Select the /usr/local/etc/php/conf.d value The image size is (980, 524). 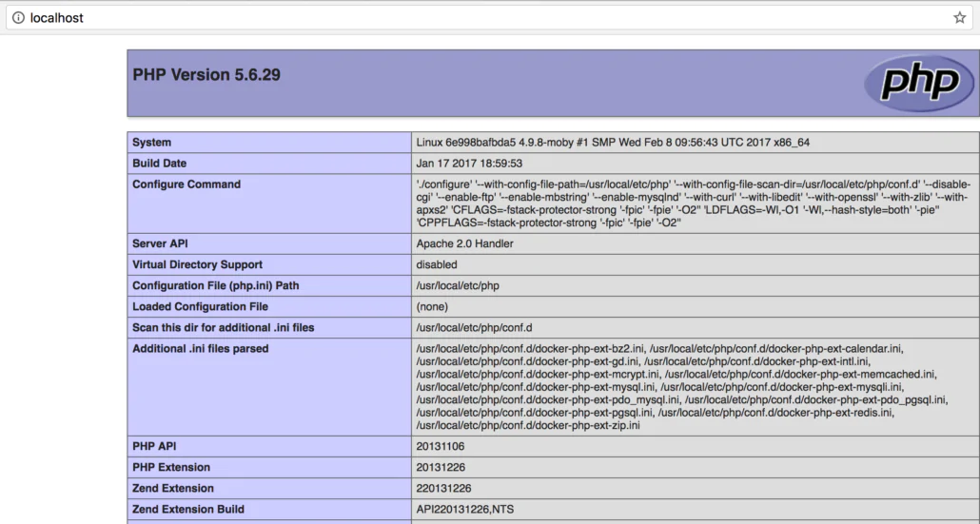[x=475, y=328]
